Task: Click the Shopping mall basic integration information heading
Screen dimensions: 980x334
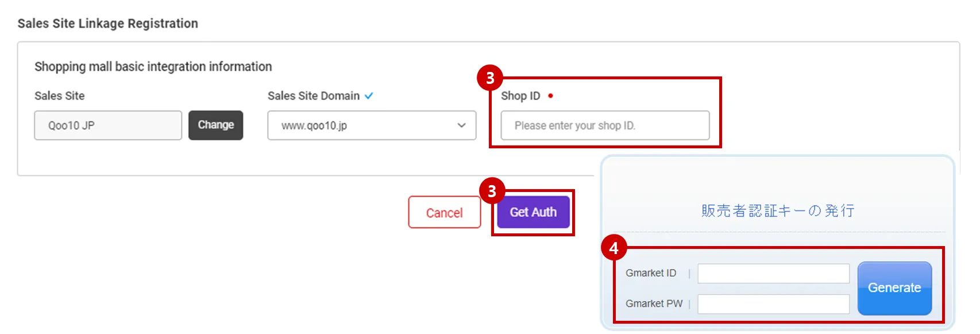Action: (x=153, y=67)
